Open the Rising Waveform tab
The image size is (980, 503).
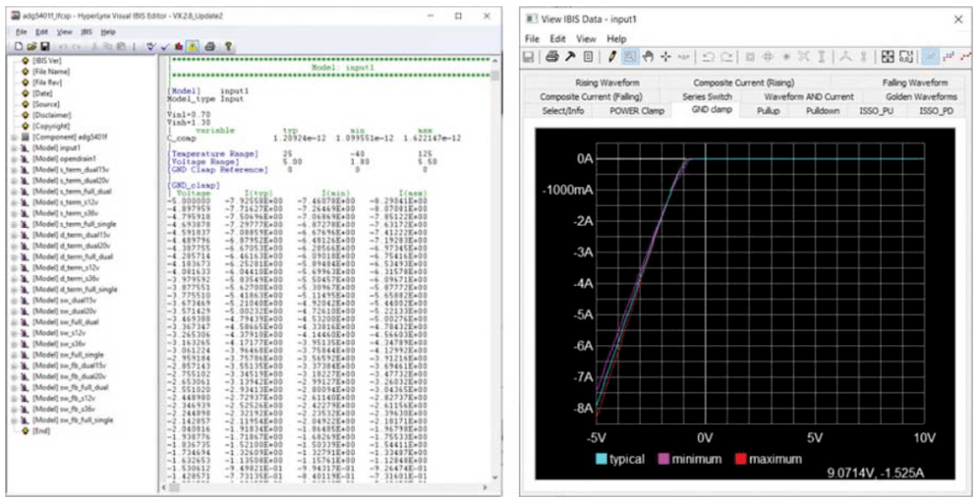(607, 83)
